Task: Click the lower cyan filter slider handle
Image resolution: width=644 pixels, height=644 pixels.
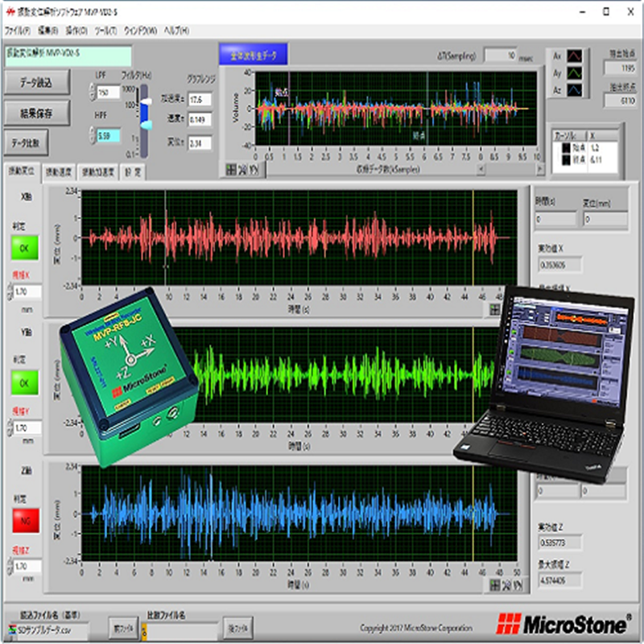Action: tap(146, 124)
